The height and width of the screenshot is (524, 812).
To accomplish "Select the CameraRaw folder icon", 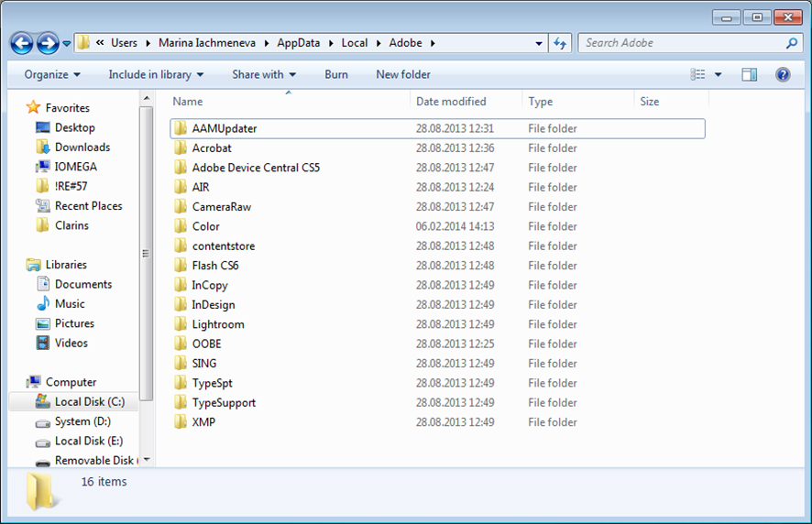I will (x=181, y=207).
